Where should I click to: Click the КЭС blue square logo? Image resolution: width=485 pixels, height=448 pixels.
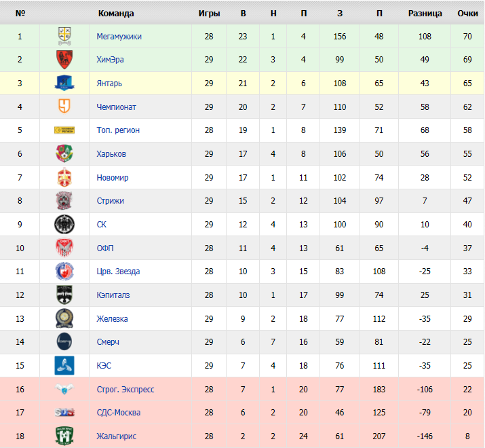[x=64, y=365]
